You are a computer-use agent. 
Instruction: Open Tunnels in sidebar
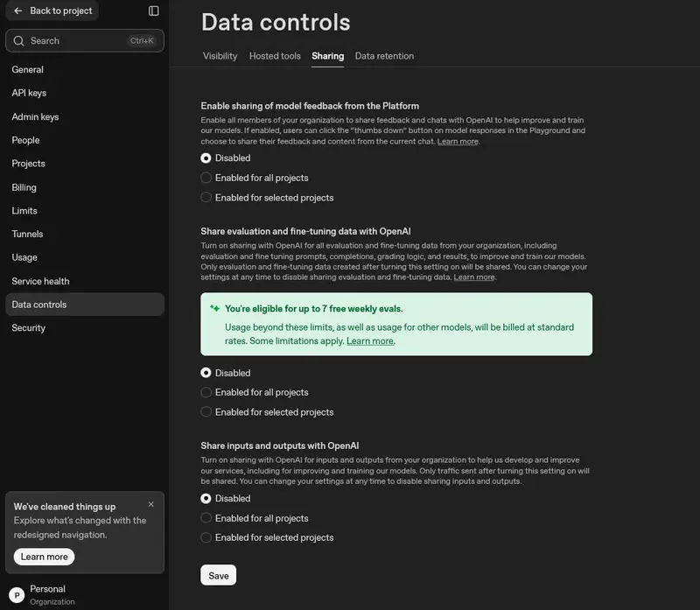point(85,234)
